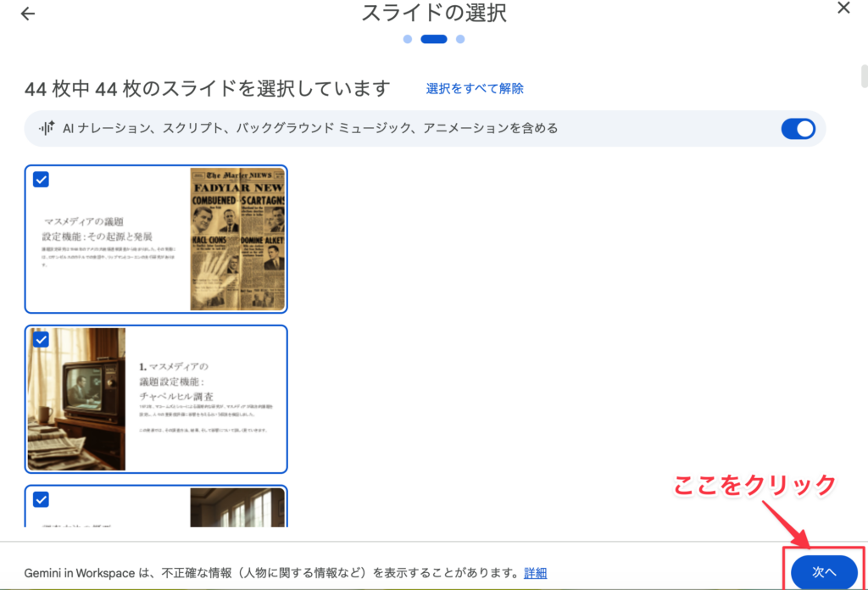868x590 pixels.
Task: Close the slide selection dialog
Action: [843, 8]
